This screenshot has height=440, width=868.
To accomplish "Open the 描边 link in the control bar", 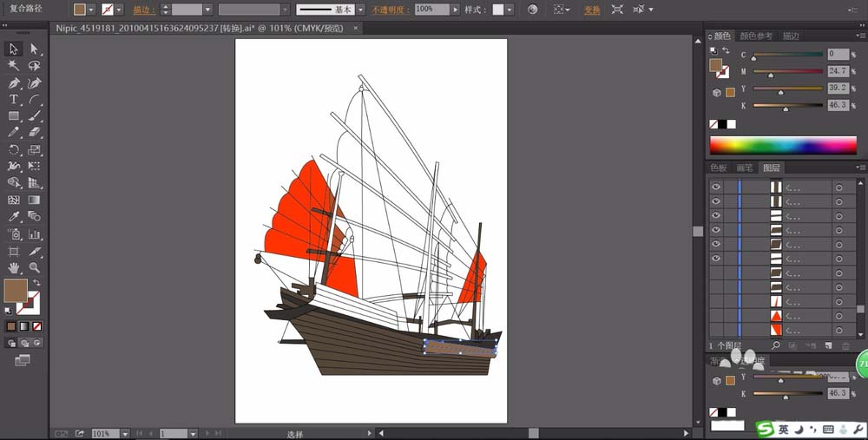I will pyautogui.click(x=143, y=10).
